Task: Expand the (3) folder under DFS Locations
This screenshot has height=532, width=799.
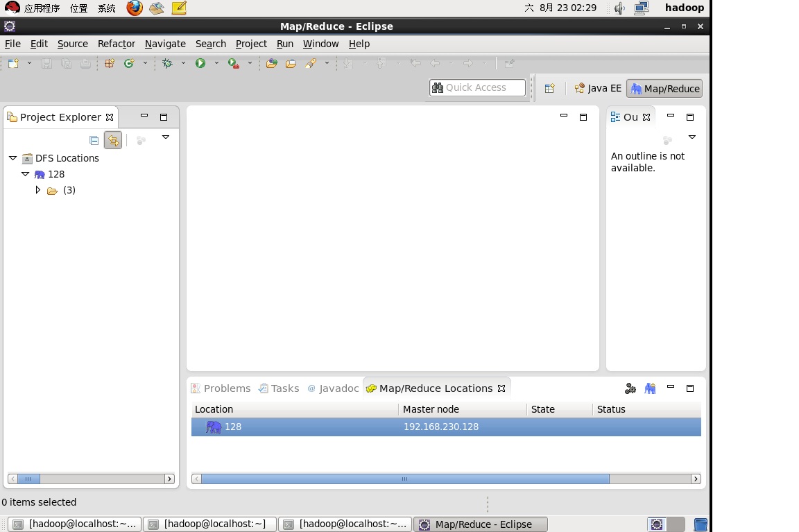Action: pyautogui.click(x=39, y=190)
